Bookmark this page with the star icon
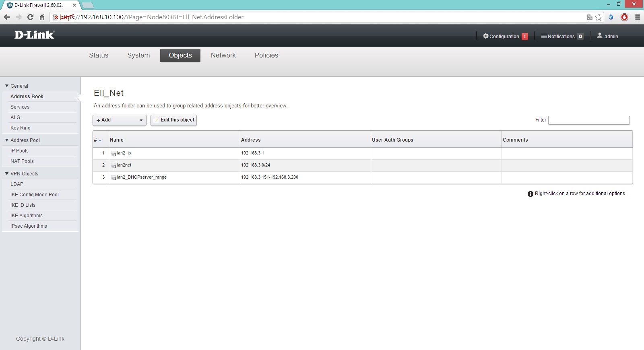This screenshot has width=644, height=350. tap(599, 17)
